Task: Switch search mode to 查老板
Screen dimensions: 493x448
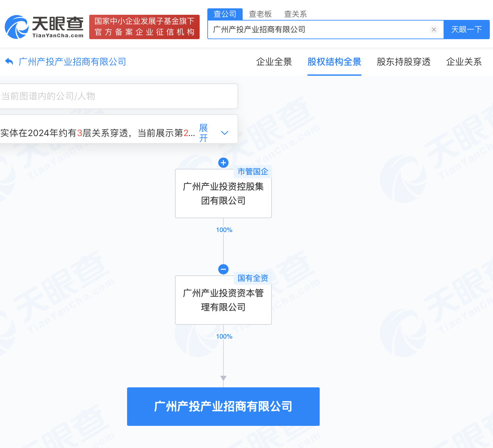Action: pyautogui.click(x=260, y=14)
